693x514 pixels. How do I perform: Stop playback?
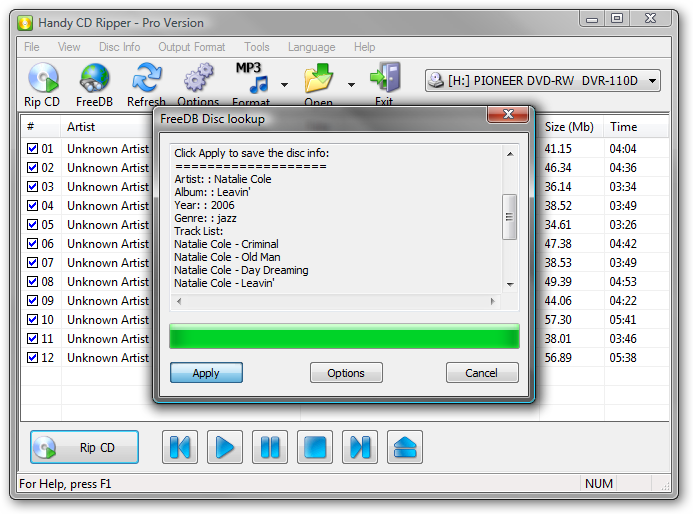point(315,447)
